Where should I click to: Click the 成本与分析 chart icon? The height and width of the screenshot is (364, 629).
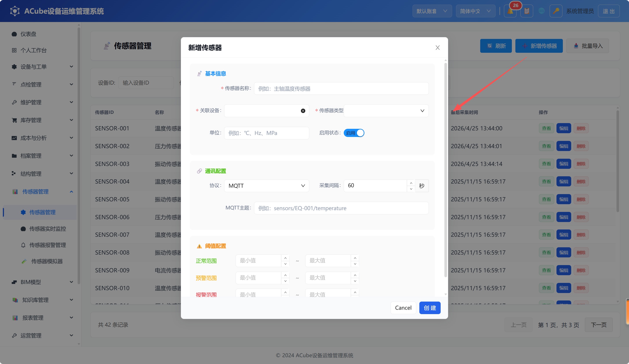click(14, 138)
